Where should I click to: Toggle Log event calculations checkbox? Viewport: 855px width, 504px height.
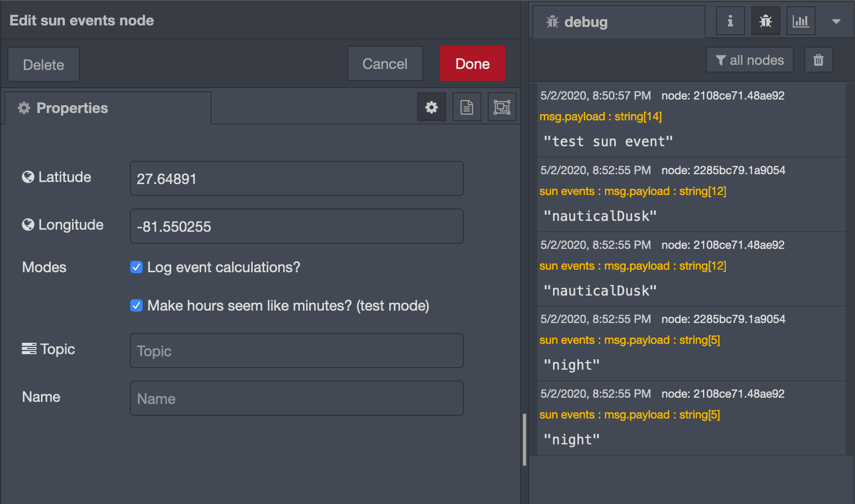(136, 267)
